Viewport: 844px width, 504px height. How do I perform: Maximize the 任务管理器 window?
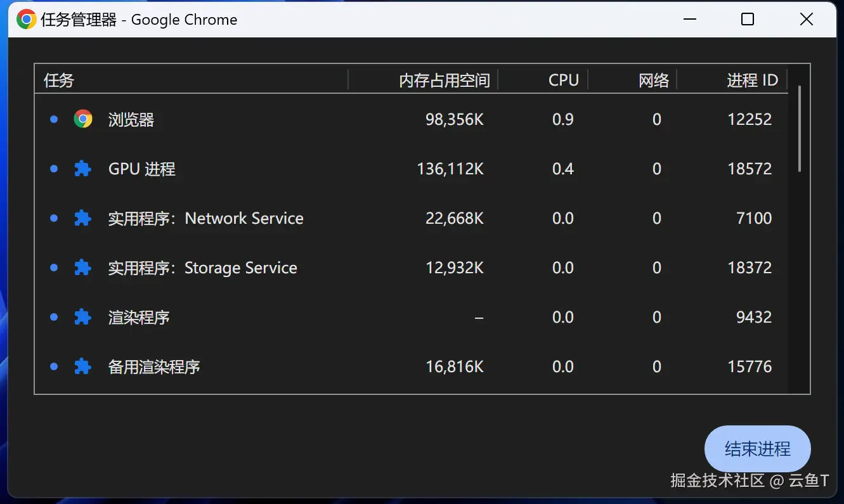[748, 20]
